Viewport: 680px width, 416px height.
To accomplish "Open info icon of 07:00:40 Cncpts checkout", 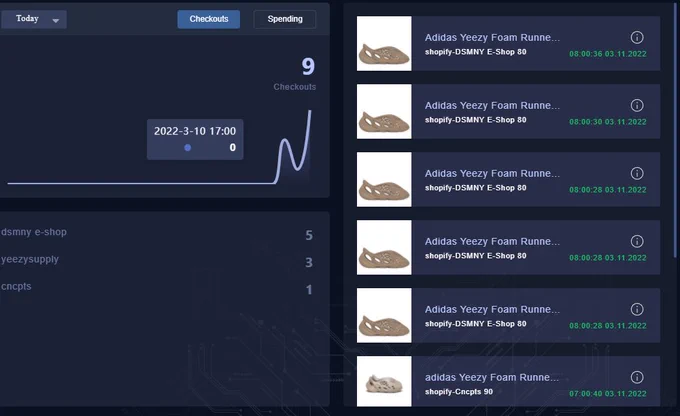I will pyautogui.click(x=637, y=377).
